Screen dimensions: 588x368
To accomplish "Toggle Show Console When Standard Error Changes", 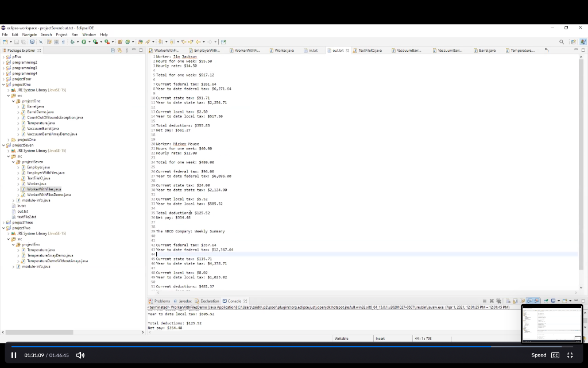I will (x=537, y=301).
